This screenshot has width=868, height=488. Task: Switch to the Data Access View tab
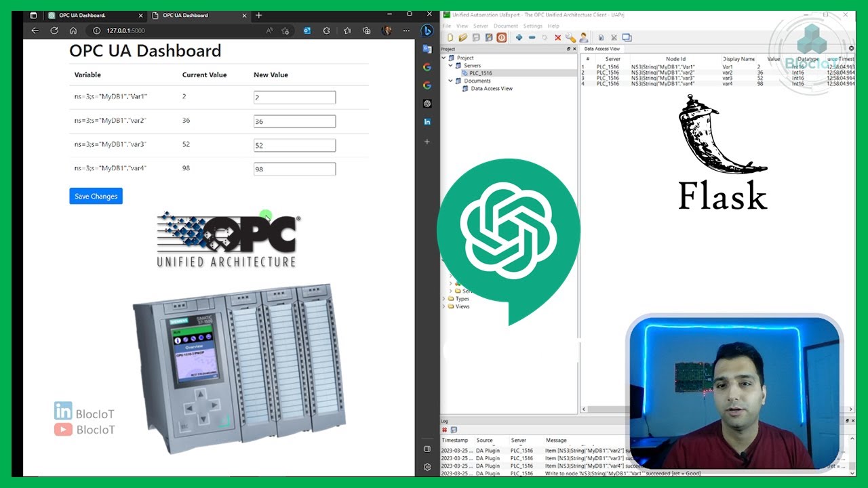point(602,49)
